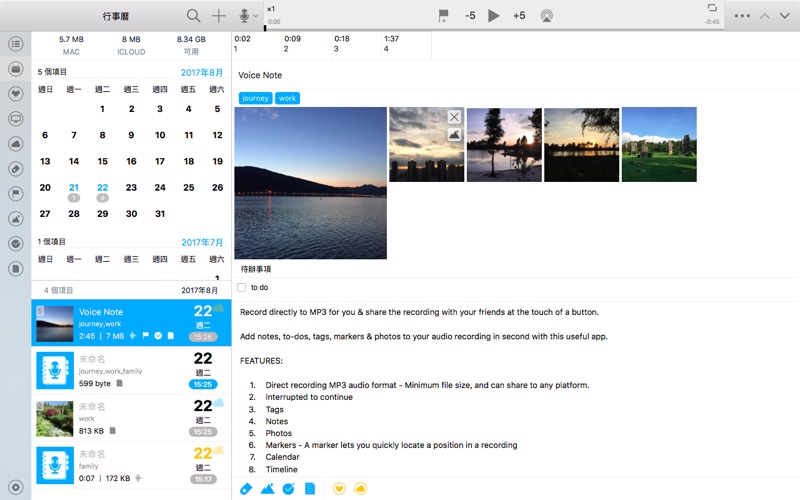This screenshot has width=800, height=500.
Task: Toggle favorite with yellow heart icon
Action: pos(339,489)
